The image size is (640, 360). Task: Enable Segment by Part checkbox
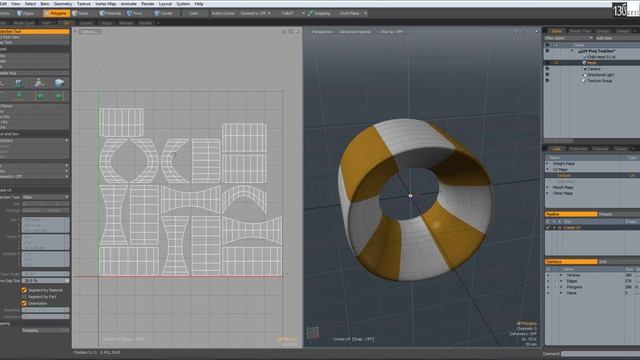(24, 297)
